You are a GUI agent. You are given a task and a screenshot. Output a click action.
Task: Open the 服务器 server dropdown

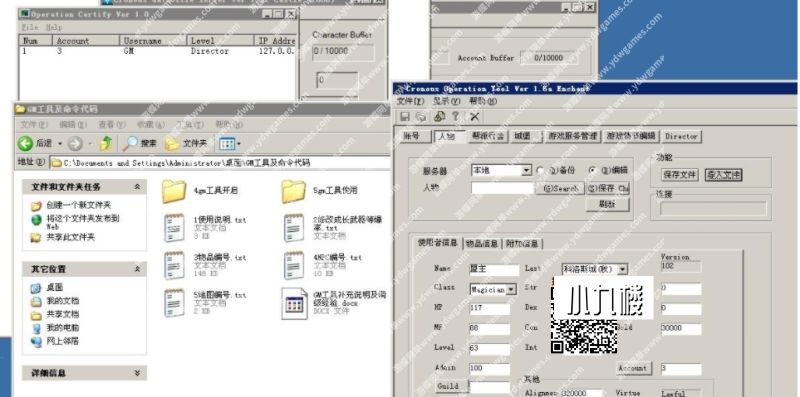pos(527,170)
